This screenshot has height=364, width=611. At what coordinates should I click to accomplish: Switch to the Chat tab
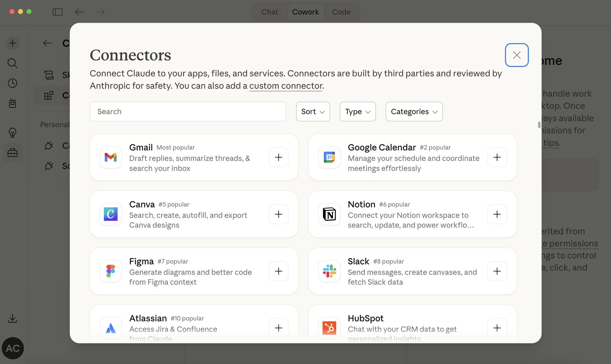tap(270, 12)
